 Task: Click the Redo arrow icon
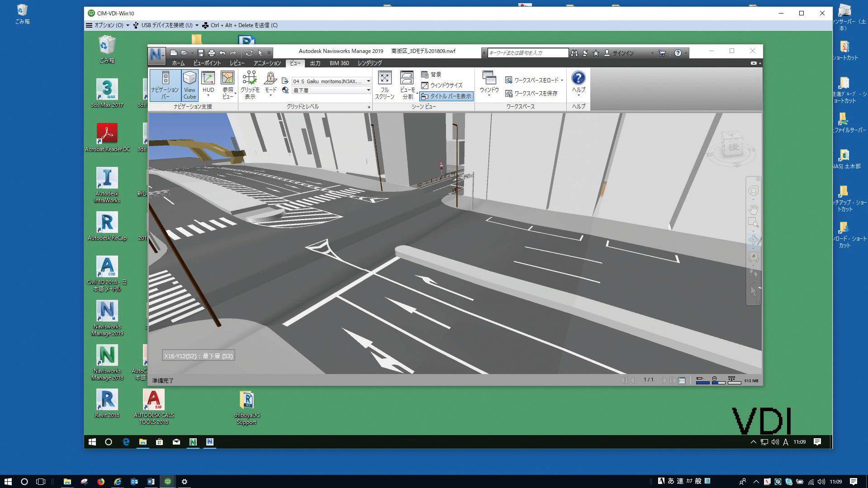click(x=233, y=53)
